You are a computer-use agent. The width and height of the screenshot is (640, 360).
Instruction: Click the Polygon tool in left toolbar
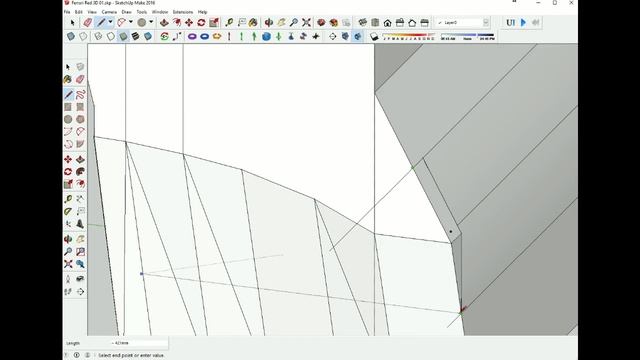pyautogui.click(x=80, y=119)
